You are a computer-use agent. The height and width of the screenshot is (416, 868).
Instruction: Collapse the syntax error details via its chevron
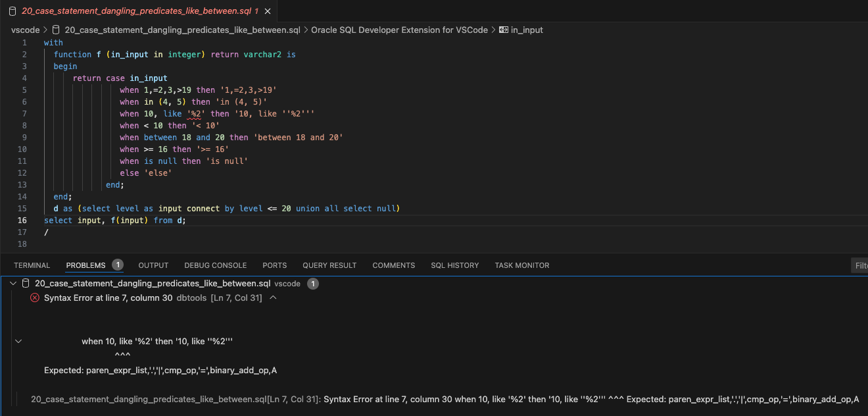tap(272, 298)
